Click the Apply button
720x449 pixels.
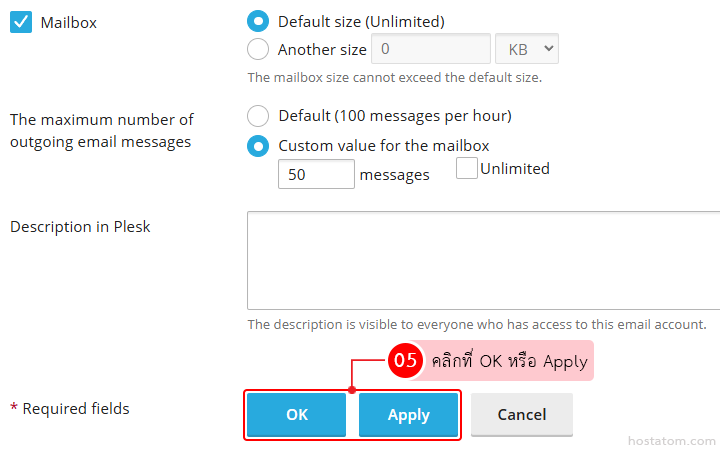(408, 415)
